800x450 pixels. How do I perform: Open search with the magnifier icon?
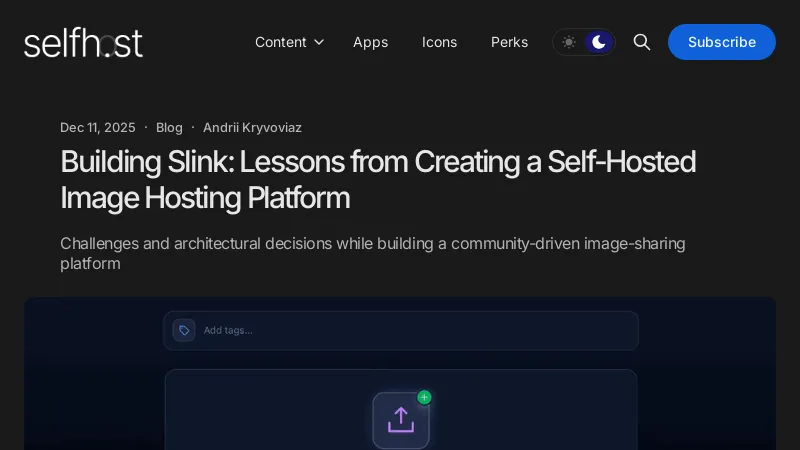point(642,42)
